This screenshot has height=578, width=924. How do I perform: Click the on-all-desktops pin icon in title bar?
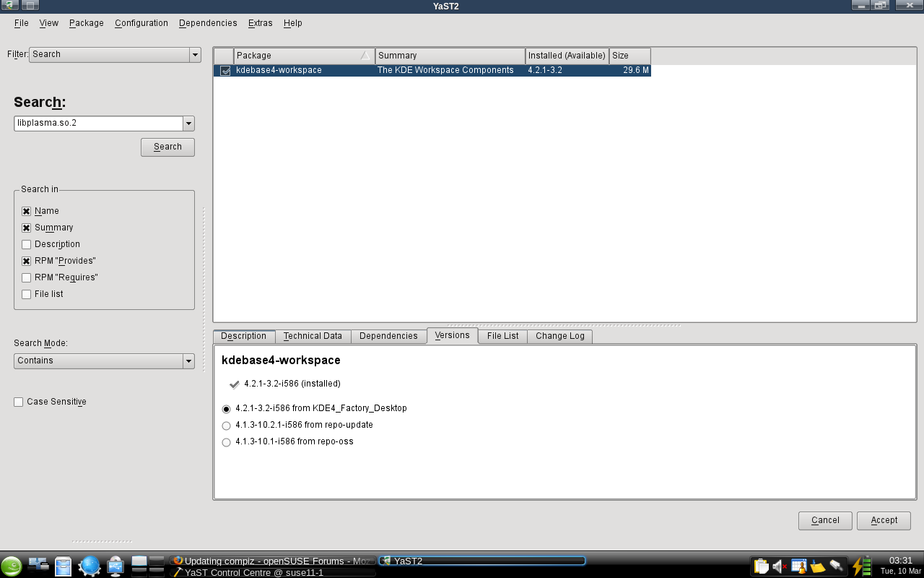tap(30, 5)
